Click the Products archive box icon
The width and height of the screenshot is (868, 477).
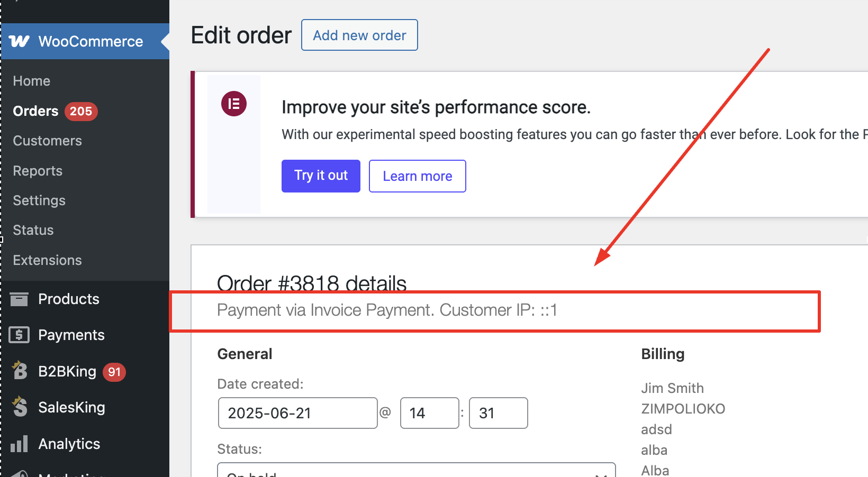click(x=19, y=299)
